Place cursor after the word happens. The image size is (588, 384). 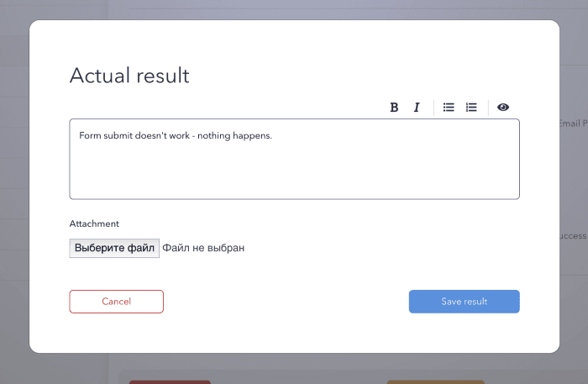[272, 136]
